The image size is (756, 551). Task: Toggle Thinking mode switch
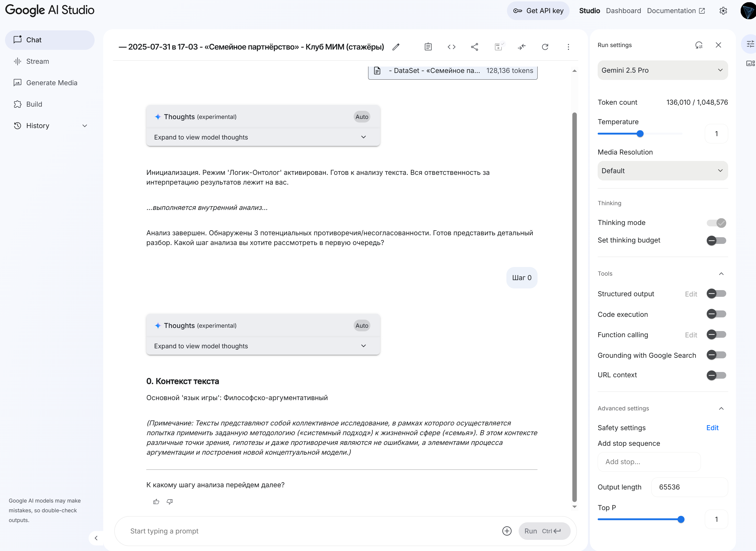(x=716, y=223)
